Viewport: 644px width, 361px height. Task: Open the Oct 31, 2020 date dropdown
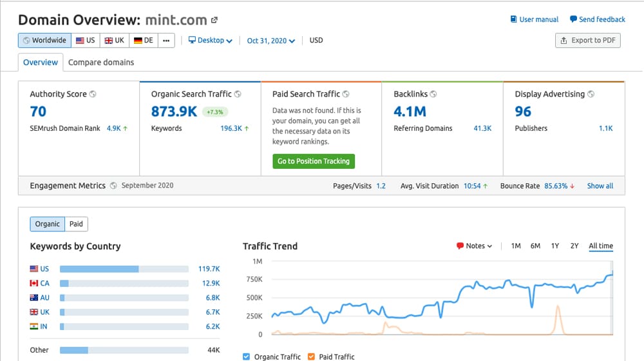(x=271, y=41)
